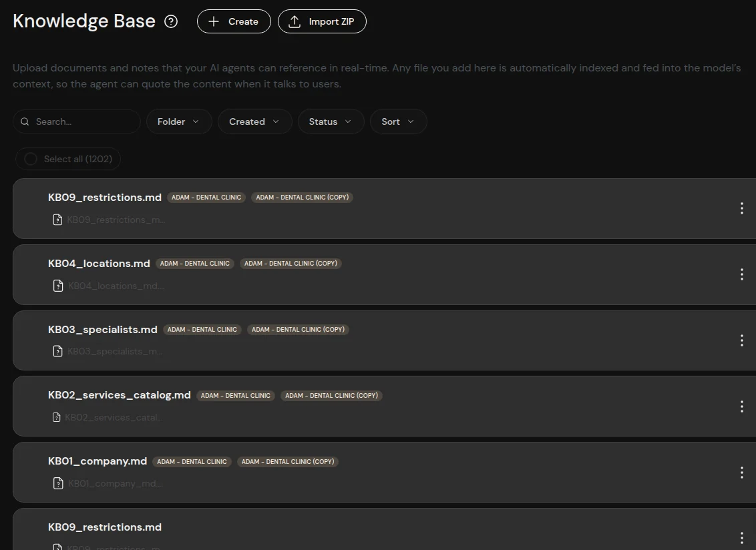This screenshot has width=756, height=550.
Task: Open more options for the tagged KB09_restrictions.md row
Action: click(x=741, y=208)
